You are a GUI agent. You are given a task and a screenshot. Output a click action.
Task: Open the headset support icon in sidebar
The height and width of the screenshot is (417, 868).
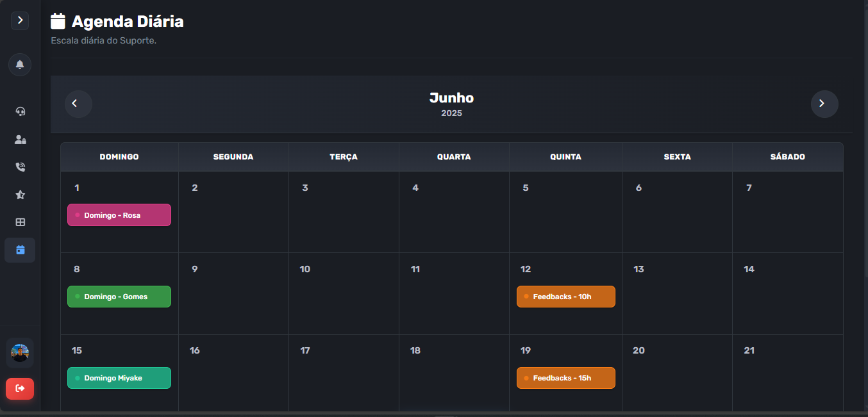[x=20, y=111]
